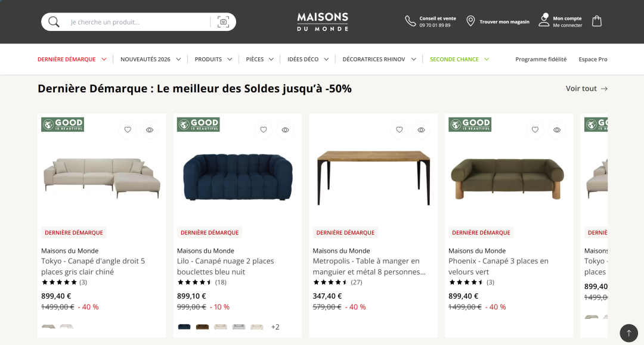Expand Dernière Démarque menu chevron
The image size is (644, 345).
(x=104, y=60)
